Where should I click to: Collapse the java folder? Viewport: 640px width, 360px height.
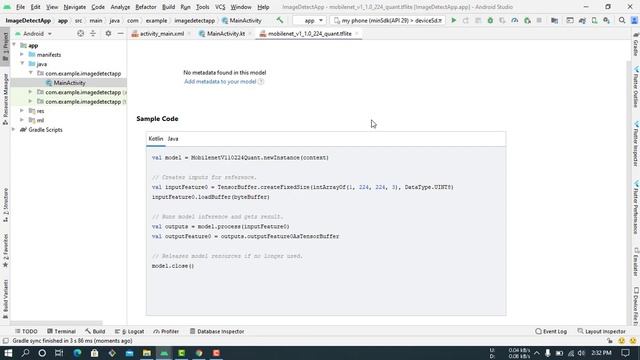(22, 64)
